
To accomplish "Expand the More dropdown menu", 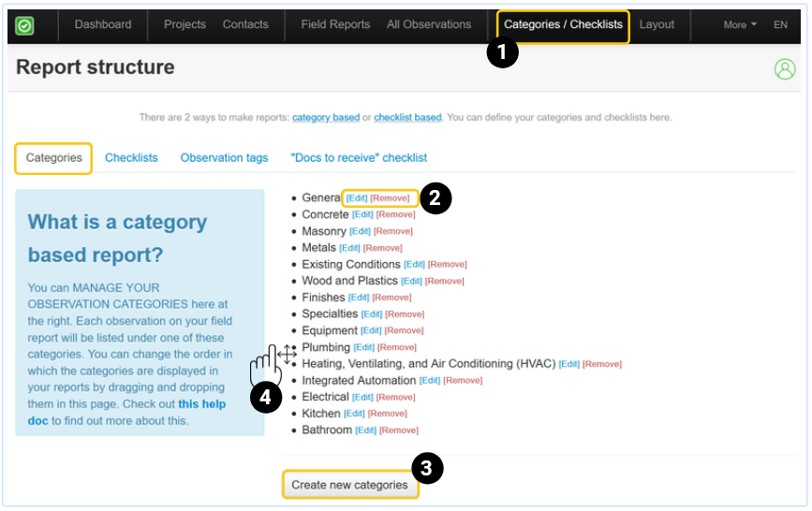I will (x=740, y=25).
